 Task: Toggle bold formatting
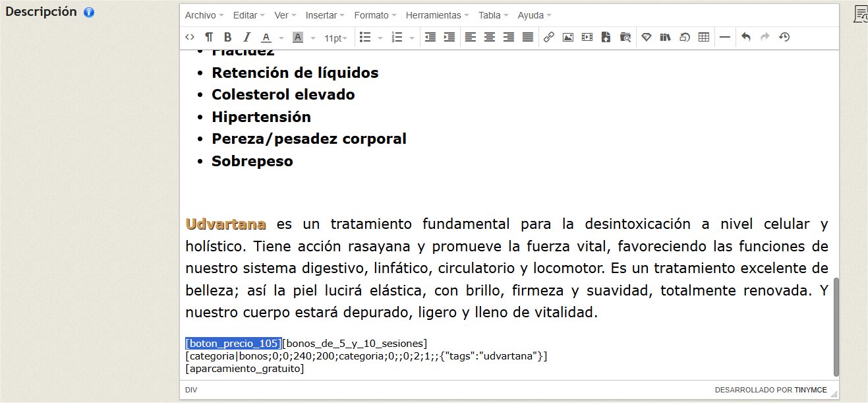[x=227, y=38]
